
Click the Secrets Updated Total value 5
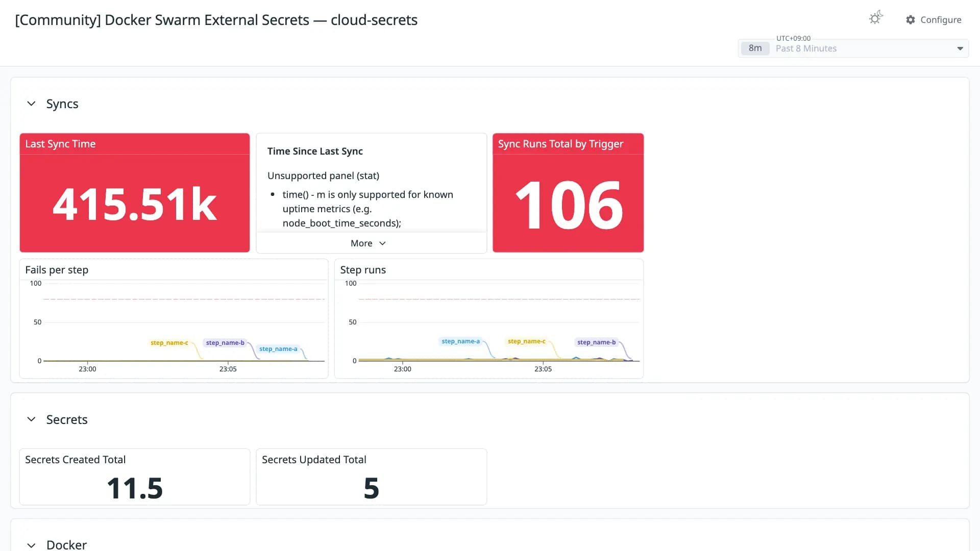point(371,488)
